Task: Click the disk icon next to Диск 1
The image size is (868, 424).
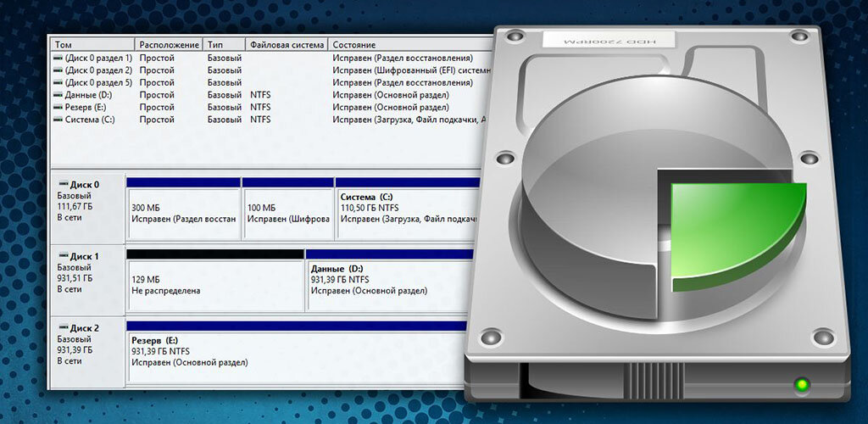Action: click(63, 256)
